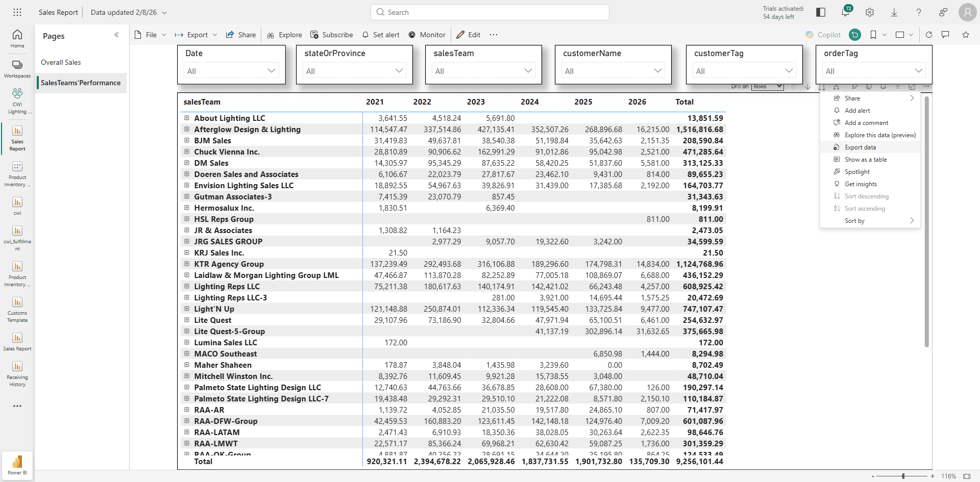The image size is (980, 482).
Task: Choose Show as a table
Action: [870, 160]
